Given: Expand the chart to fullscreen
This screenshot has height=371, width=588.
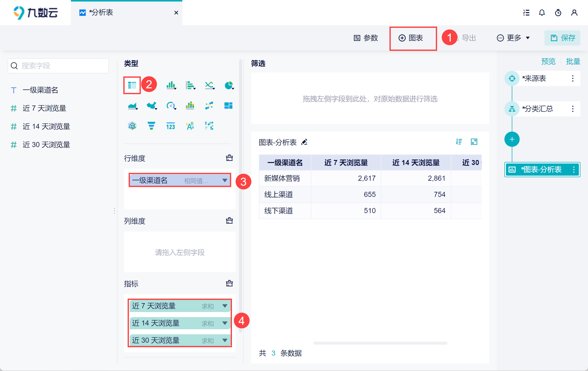Looking at the screenshot, I should click(474, 142).
